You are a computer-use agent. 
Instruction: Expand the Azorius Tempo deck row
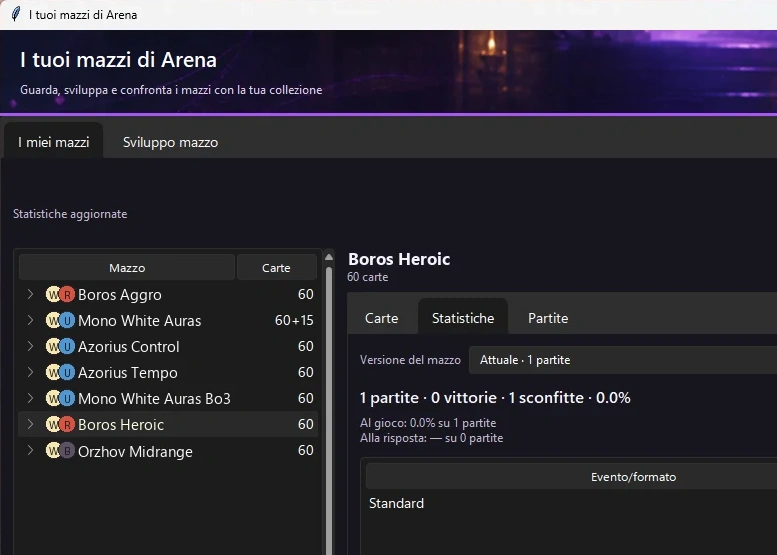(x=30, y=372)
